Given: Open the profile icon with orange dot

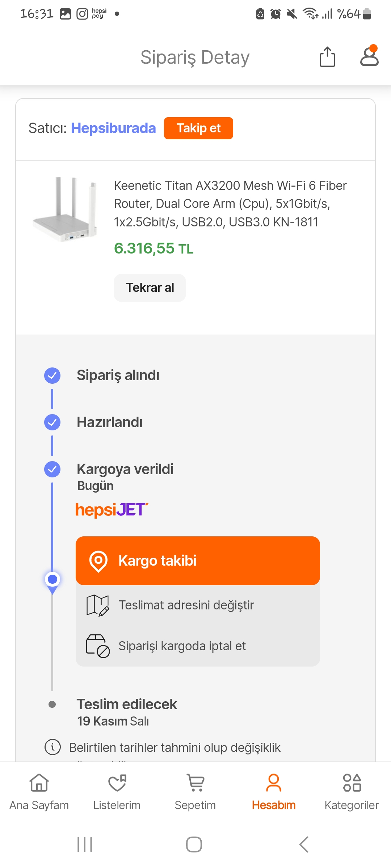Looking at the screenshot, I should [x=369, y=56].
